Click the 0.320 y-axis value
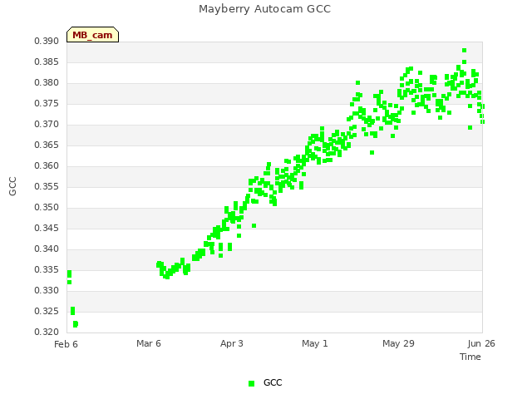This screenshot has width=532, height=399. coord(47,332)
